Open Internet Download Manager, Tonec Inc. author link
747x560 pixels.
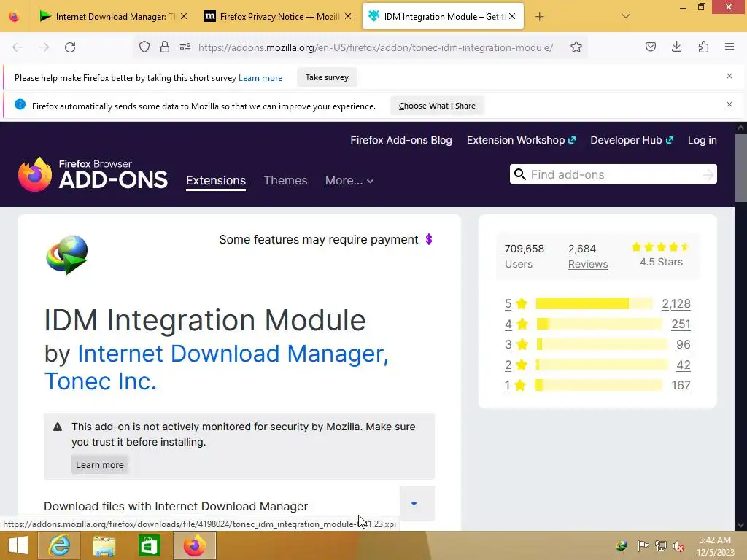tap(217, 367)
